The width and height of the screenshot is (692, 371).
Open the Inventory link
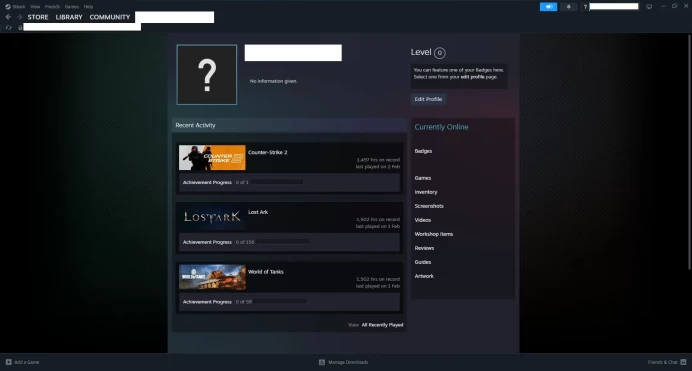click(x=426, y=192)
